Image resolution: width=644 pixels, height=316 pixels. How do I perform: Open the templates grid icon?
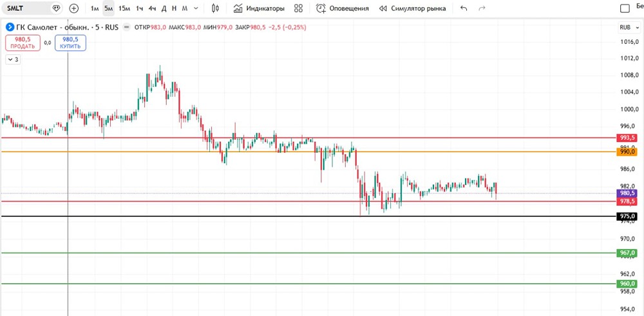pyautogui.click(x=299, y=8)
